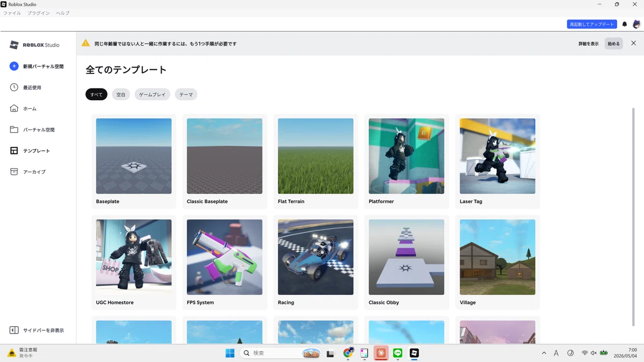Viewport: 644px width, 362px height.
Task: Click the plus icon for 新規バーチャル空間
Action: pos(14,66)
